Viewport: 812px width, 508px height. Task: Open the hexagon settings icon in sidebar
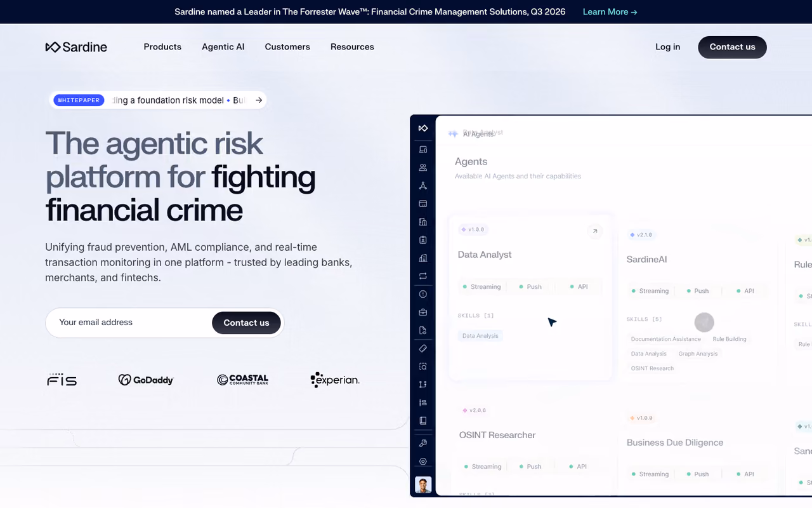423,462
